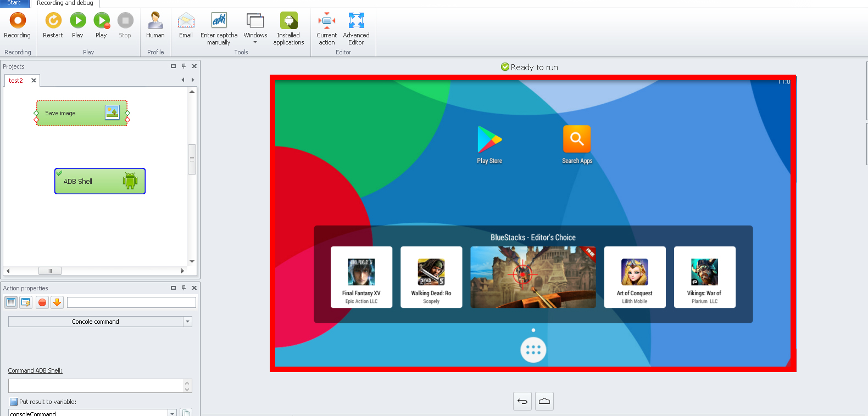Pin the Action properties panel
Image resolution: width=868 pixels, height=416 pixels.
click(x=183, y=288)
